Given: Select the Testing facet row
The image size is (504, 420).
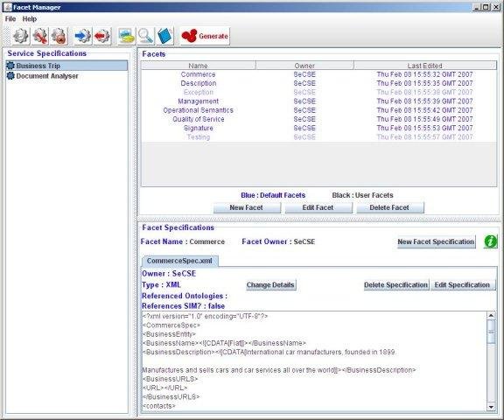Looking at the screenshot, I should (x=318, y=137).
